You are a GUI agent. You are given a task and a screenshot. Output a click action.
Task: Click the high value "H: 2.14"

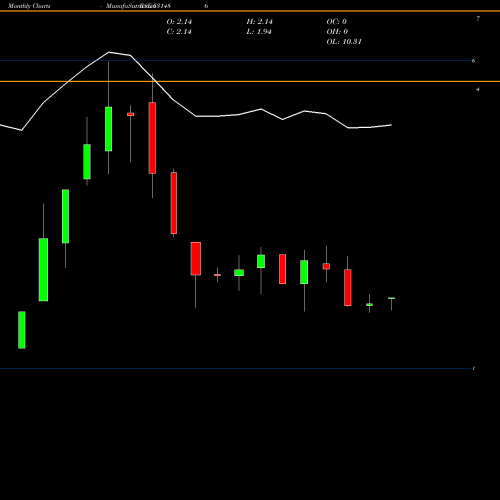click(260, 22)
